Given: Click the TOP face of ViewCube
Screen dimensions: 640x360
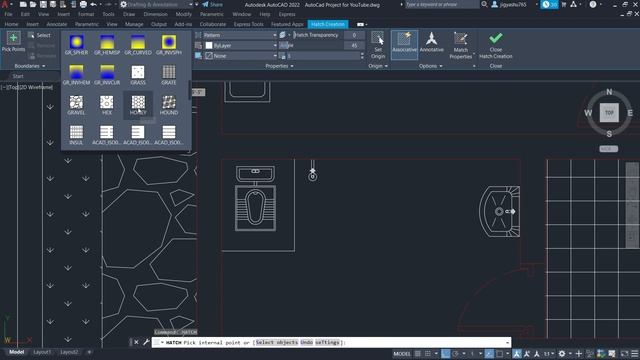Looking at the screenshot, I should (x=609, y=113).
